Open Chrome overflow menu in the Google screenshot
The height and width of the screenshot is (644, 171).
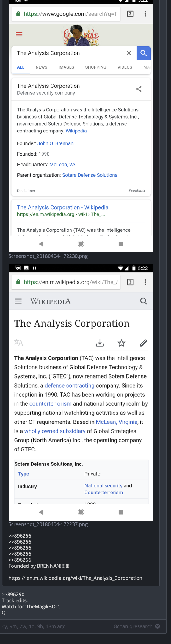[145, 14]
